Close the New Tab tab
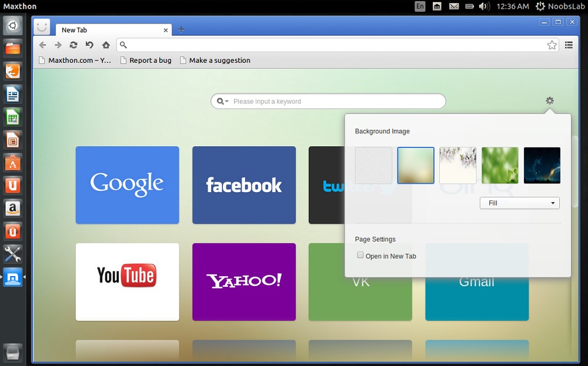The image size is (588, 366). coord(165,30)
